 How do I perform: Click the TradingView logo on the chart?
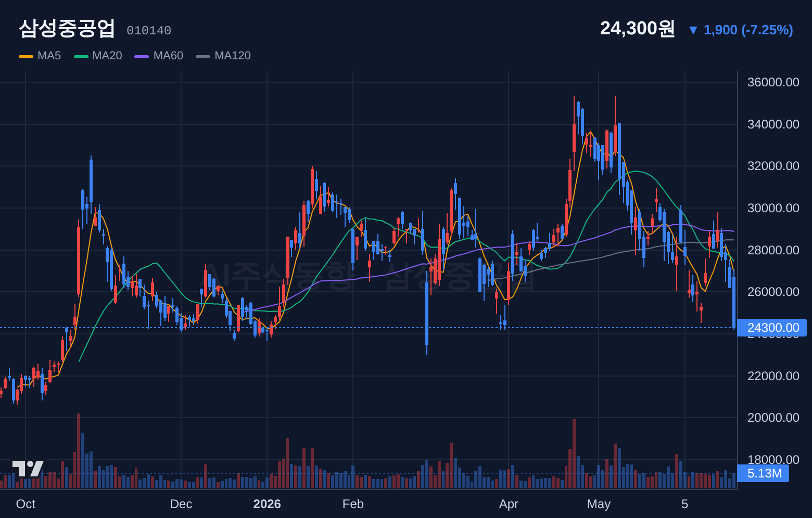click(x=28, y=468)
